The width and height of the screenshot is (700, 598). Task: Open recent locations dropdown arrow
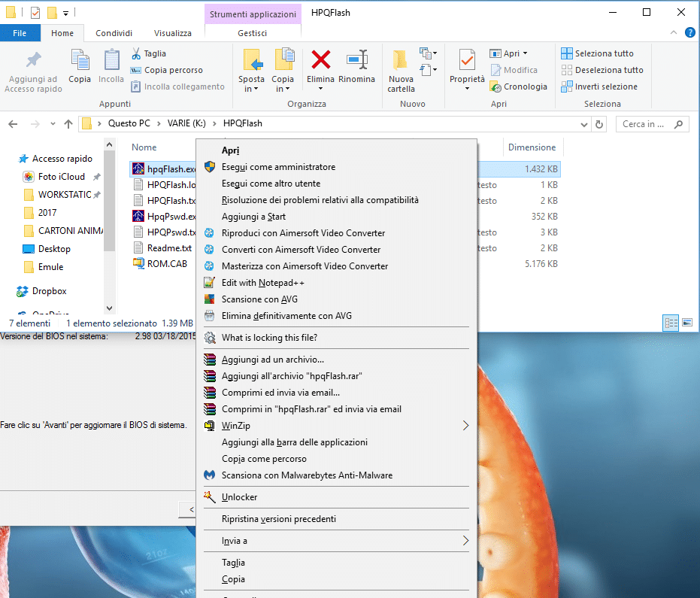(x=53, y=123)
